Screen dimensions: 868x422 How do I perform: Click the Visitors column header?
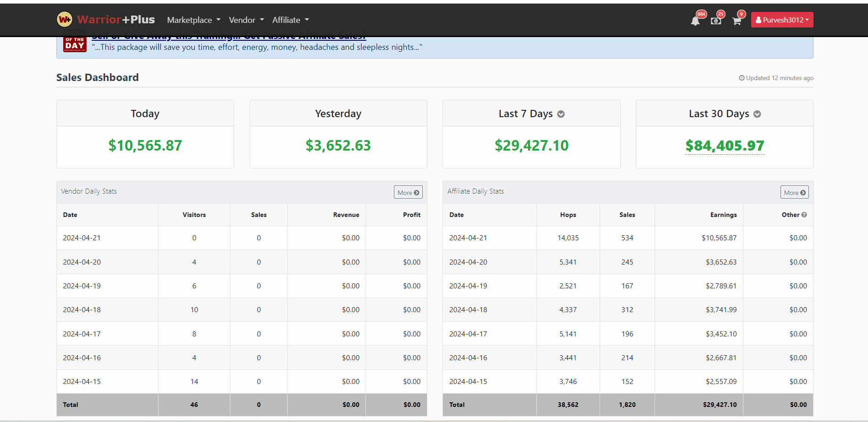pyautogui.click(x=194, y=215)
